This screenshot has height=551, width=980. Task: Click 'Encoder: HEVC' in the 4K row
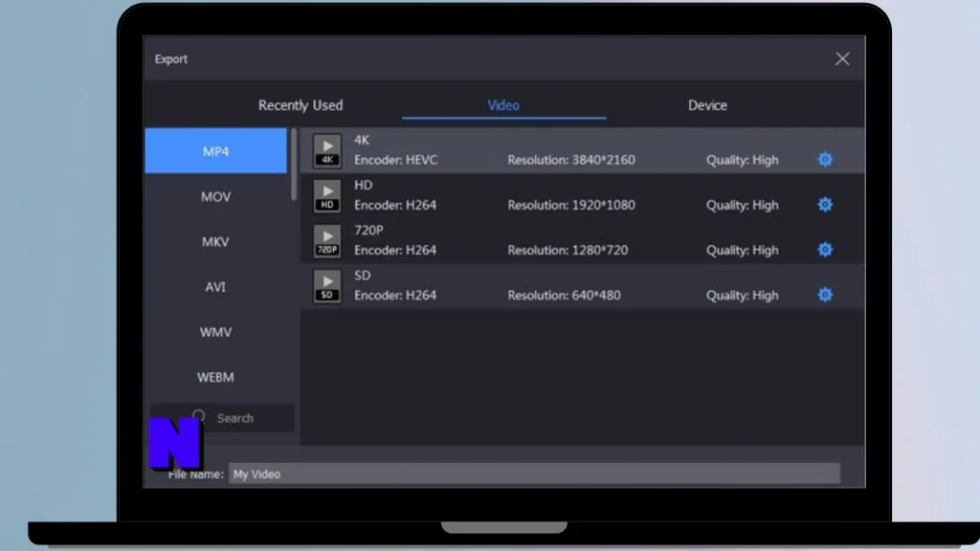coord(395,160)
